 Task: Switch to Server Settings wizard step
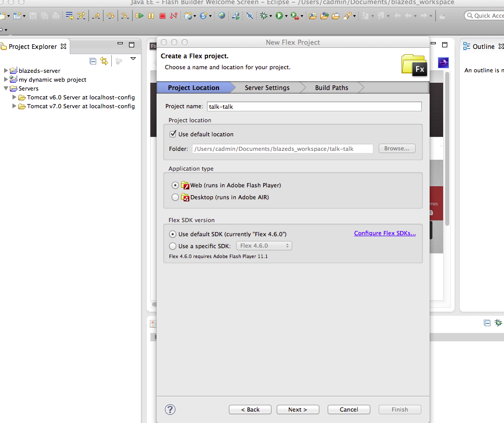point(267,88)
